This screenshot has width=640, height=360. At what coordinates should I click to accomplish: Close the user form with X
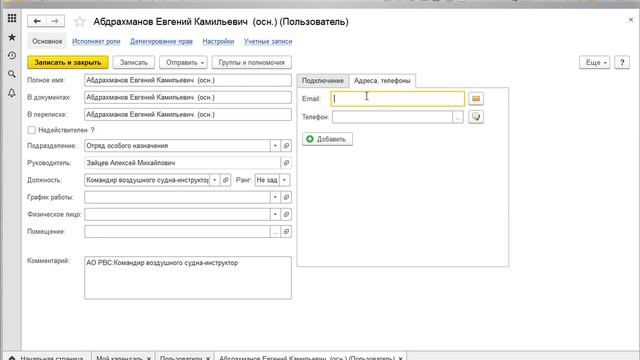click(631, 20)
